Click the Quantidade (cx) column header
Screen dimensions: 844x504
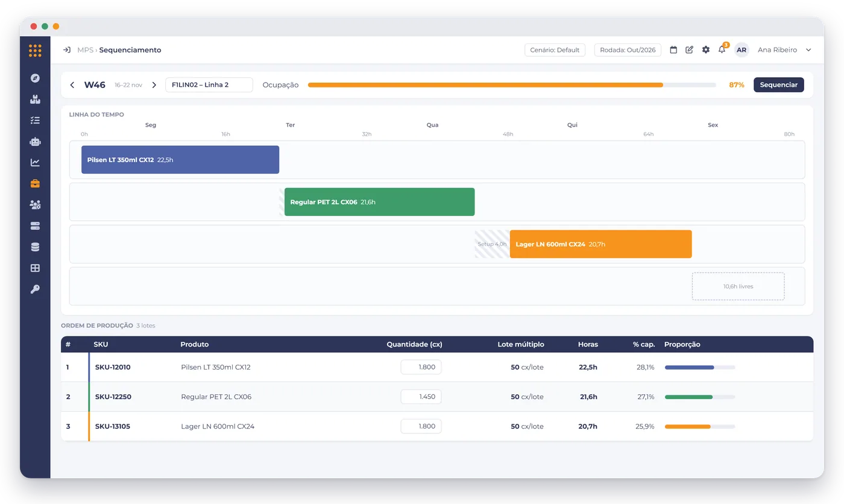click(414, 344)
